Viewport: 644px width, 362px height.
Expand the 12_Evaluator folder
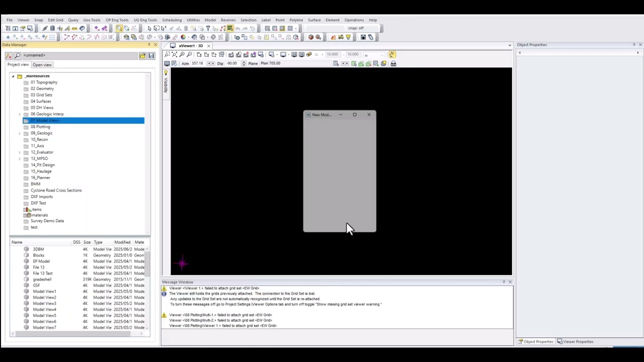(x=20, y=152)
